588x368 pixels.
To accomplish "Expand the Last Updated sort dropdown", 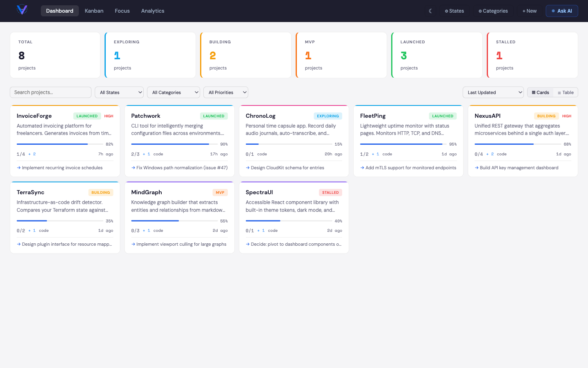I will coord(493,92).
